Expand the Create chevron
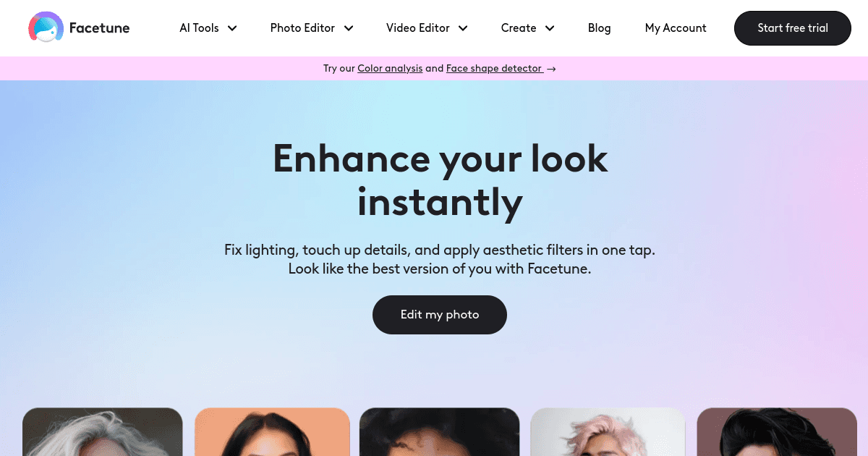This screenshot has width=868, height=456. pyautogui.click(x=550, y=28)
